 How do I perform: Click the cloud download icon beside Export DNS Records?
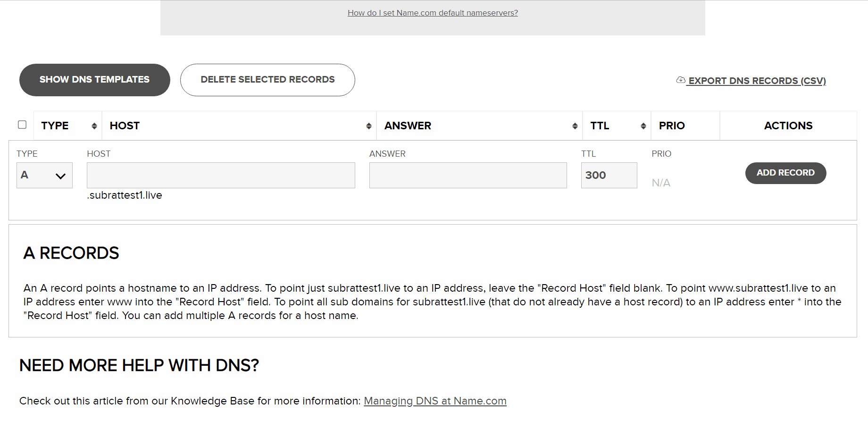[681, 80]
